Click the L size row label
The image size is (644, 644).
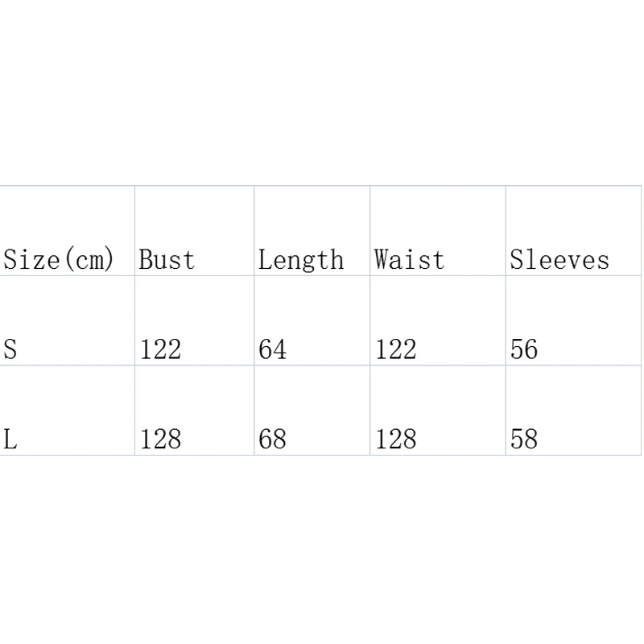[10, 440]
